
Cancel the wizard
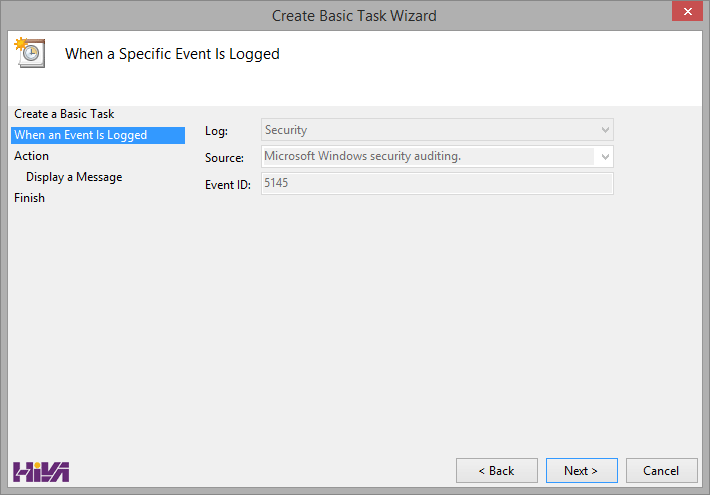[x=661, y=470]
